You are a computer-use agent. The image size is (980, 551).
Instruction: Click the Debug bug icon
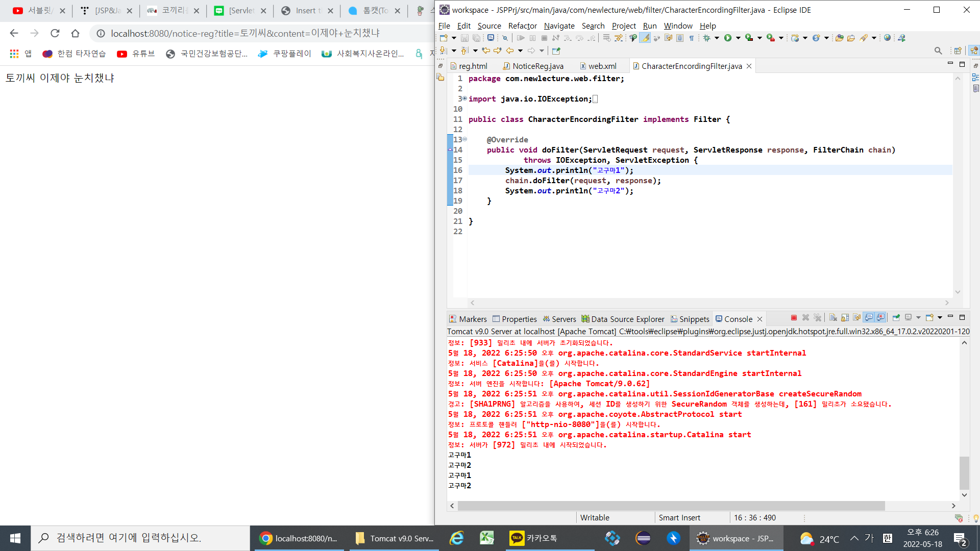point(707,38)
